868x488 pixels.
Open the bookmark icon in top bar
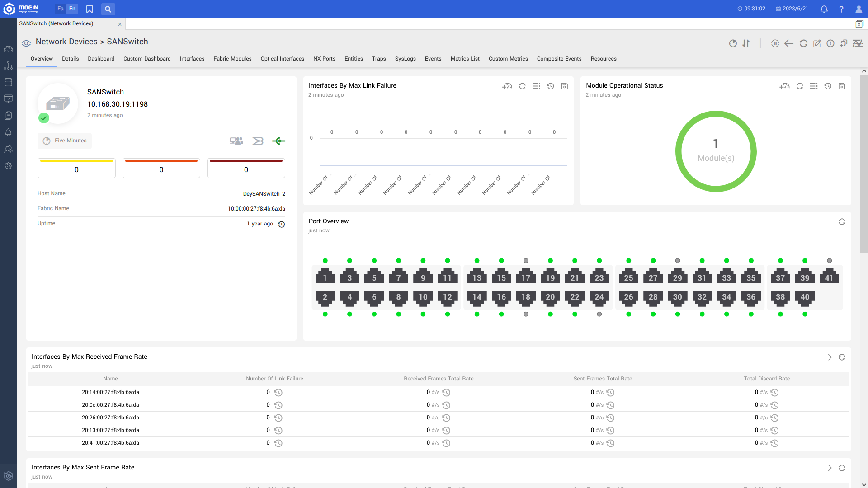click(x=90, y=9)
